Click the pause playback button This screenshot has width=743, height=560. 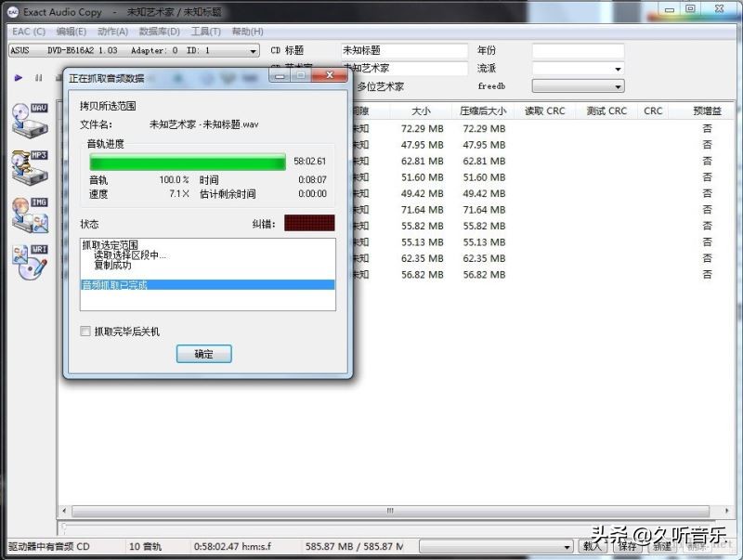pyautogui.click(x=39, y=78)
